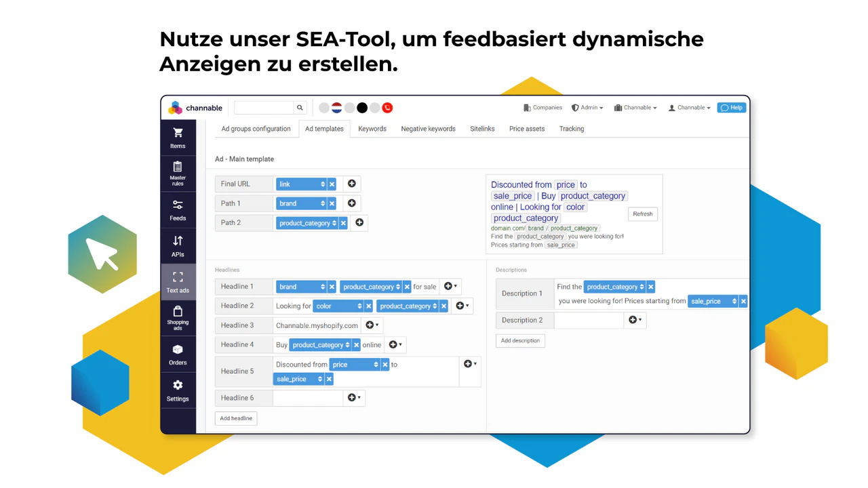Image resolution: width=868 pixels, height=488 pixels.
Task: Open Headline 4 add-field dropdown
Action: click(395, 344)
